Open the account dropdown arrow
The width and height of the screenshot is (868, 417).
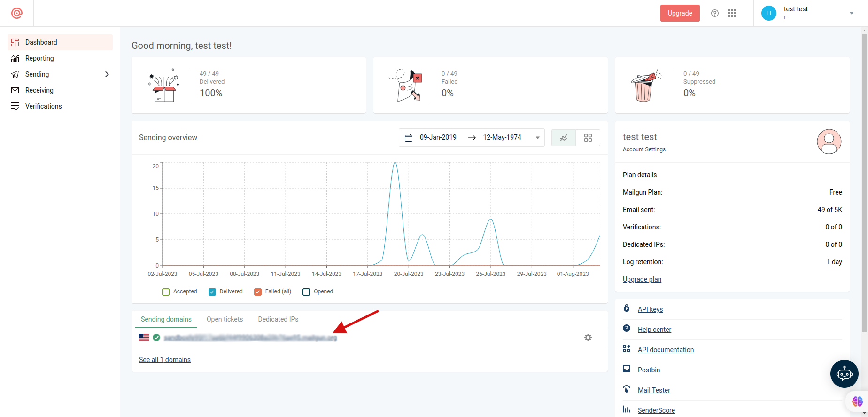(x=852, y=13)
